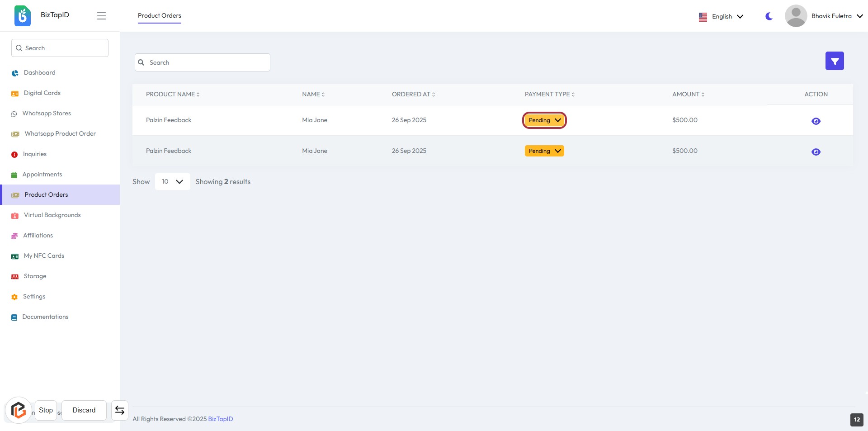Viewport: 868px width, 431px height.
Task: Collapse sidebar with the hamburger menu icon
Action: pos(101,16)
